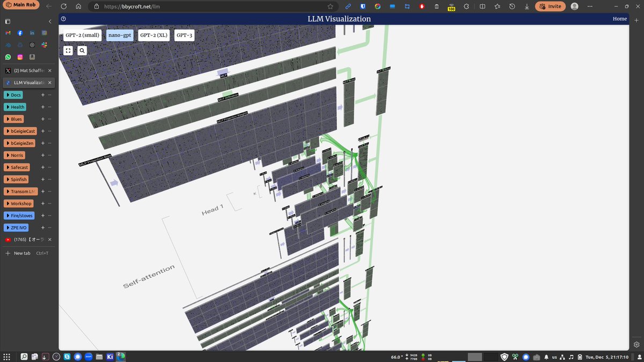Open the LinkedIn pinned shortcut in the sidebar
Viewport: 644px width, 362px height.
[x=32, y=33]
